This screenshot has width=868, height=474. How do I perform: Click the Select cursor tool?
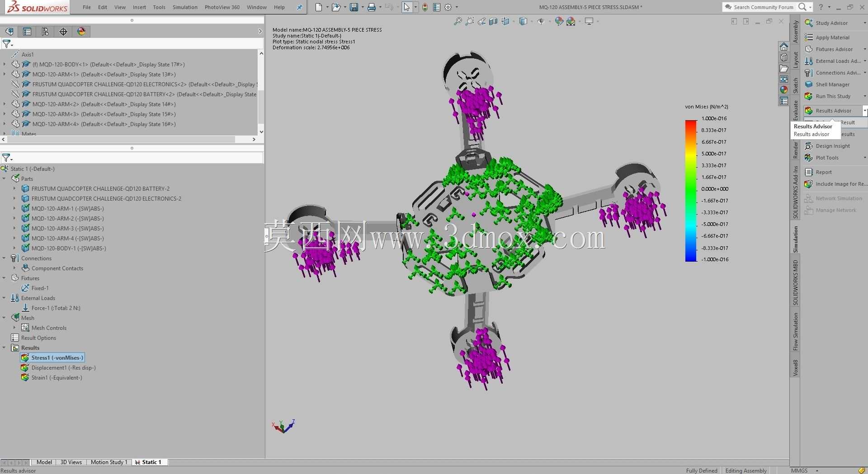pos(407,7)
